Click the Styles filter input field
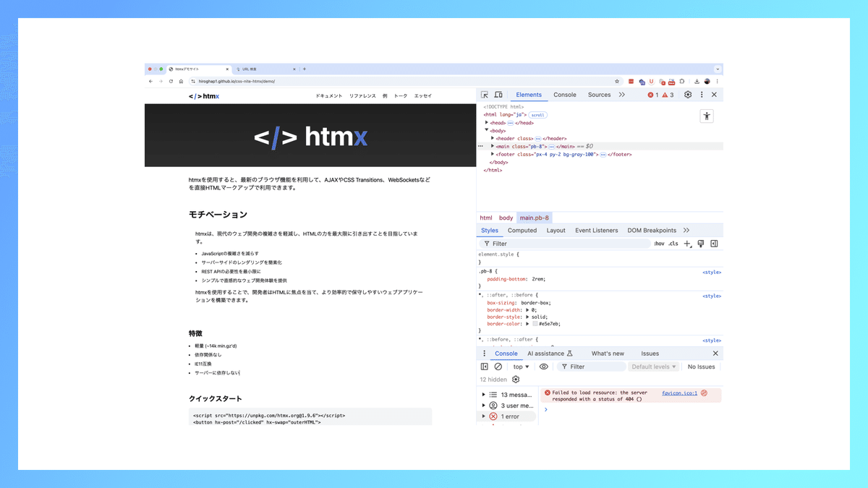The image size is (868, 488). coord(564,244)
